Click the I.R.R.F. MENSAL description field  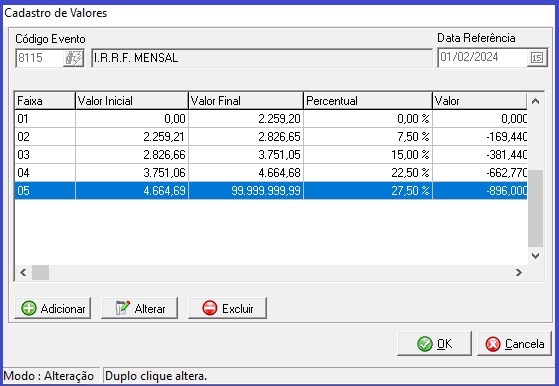(262, 58)
